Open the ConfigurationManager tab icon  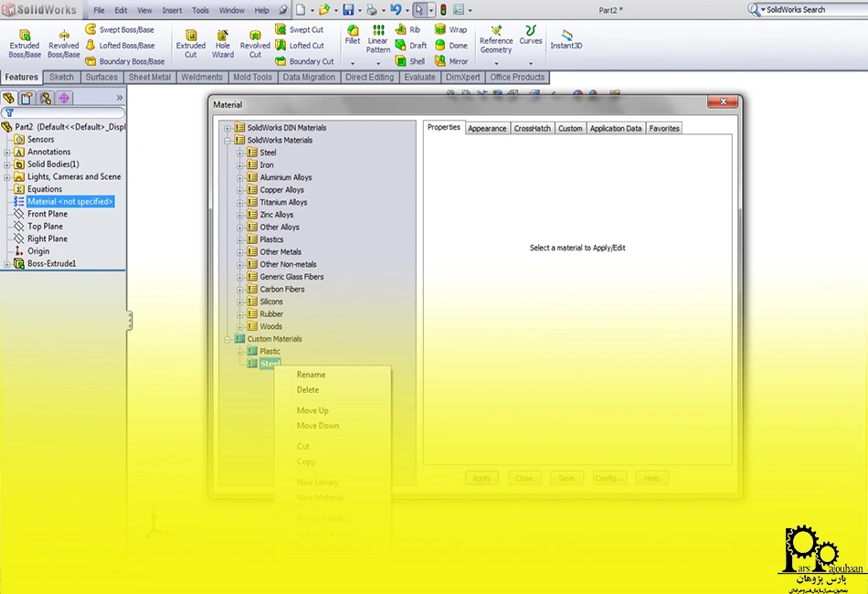coord(46,98)
